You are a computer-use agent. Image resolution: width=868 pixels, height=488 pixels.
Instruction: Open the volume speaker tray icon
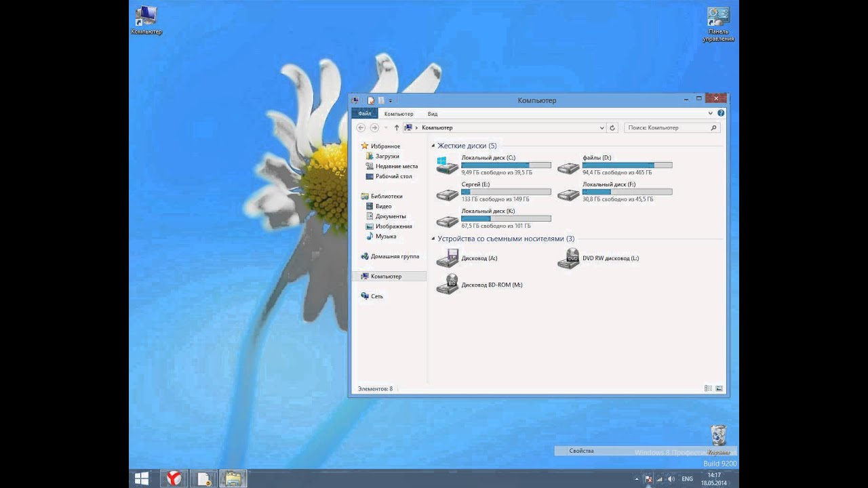[671, 479]
